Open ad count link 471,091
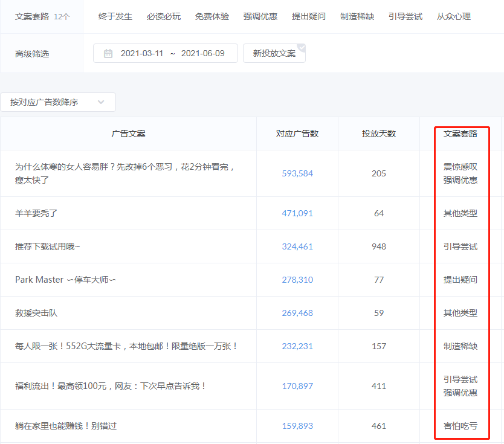 pyautogui.click(x=297, y=213)
